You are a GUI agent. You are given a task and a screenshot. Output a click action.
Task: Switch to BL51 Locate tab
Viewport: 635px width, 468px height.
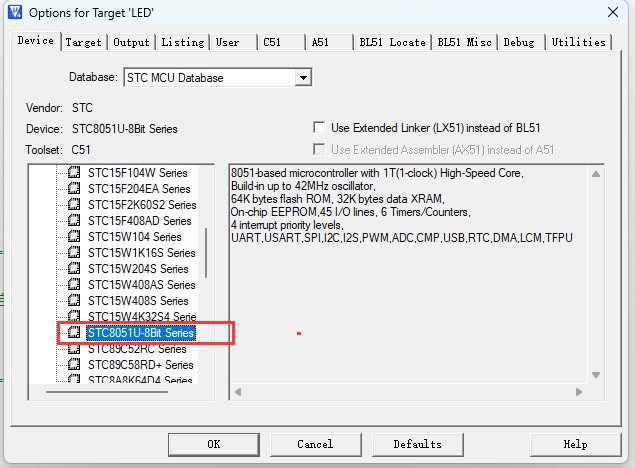click(x=392, y=42)
